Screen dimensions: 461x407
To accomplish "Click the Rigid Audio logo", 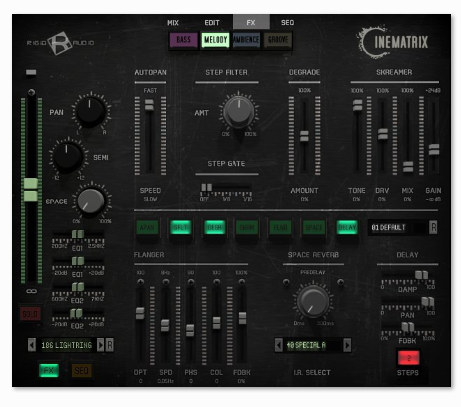I will coord(60,43).
